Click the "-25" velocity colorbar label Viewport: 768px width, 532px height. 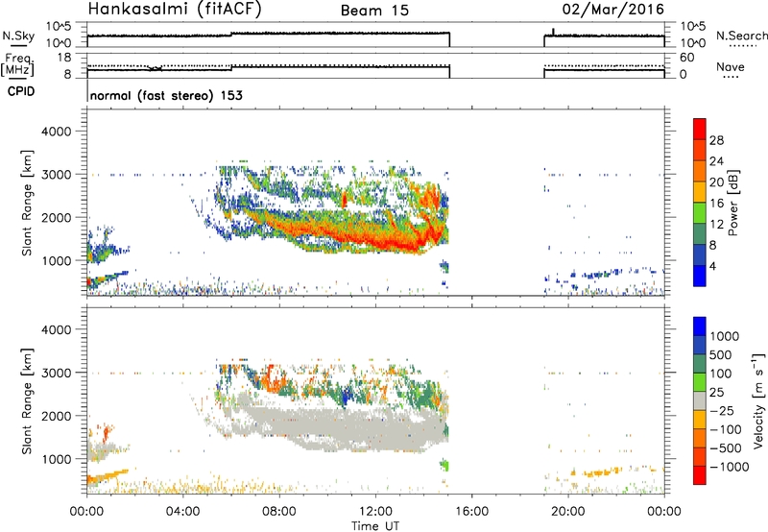723,411
